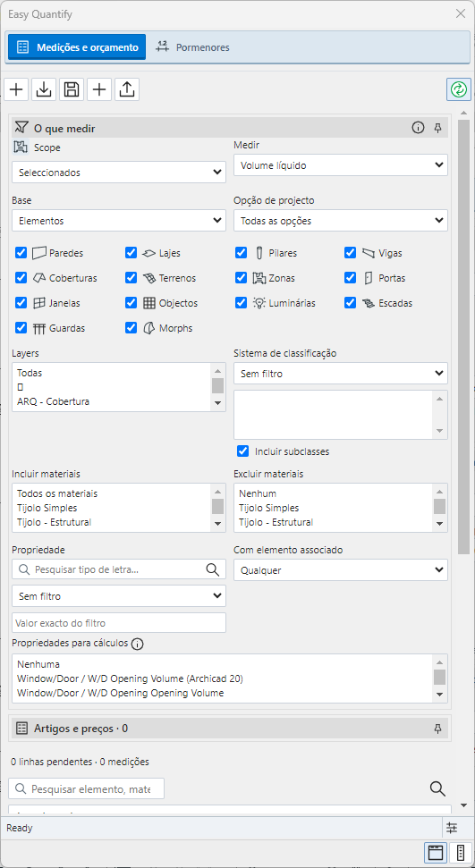Select Nenhuma in Propriedades para cálculos

tap(224, 663)
